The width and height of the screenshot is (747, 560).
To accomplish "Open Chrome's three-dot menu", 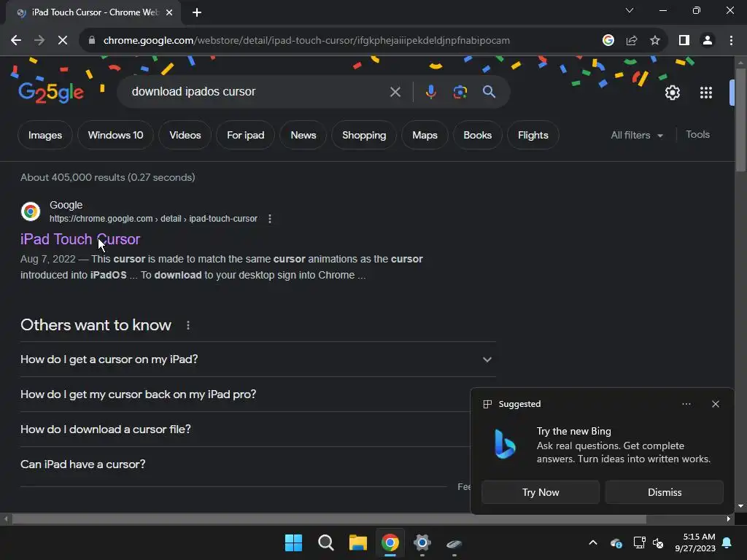I will 731,41.
